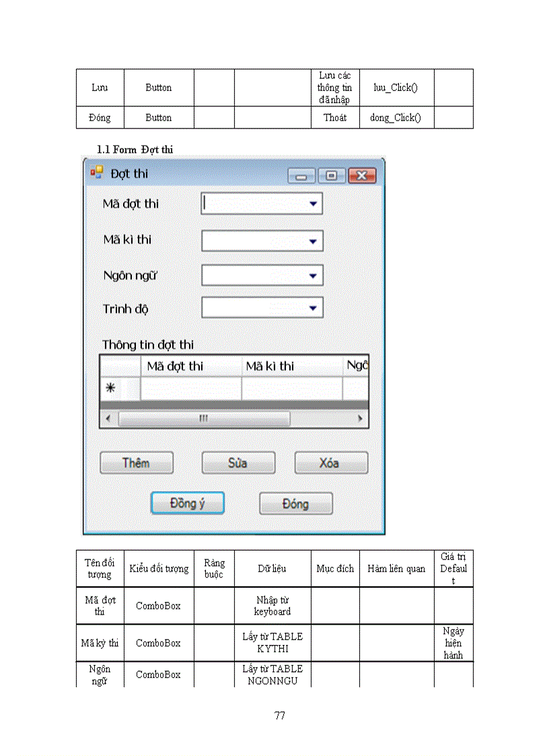The image size is (549, 756).
Task: Click the horizontal scrollbar thumb under the grid
Action: tap(203, 418)
